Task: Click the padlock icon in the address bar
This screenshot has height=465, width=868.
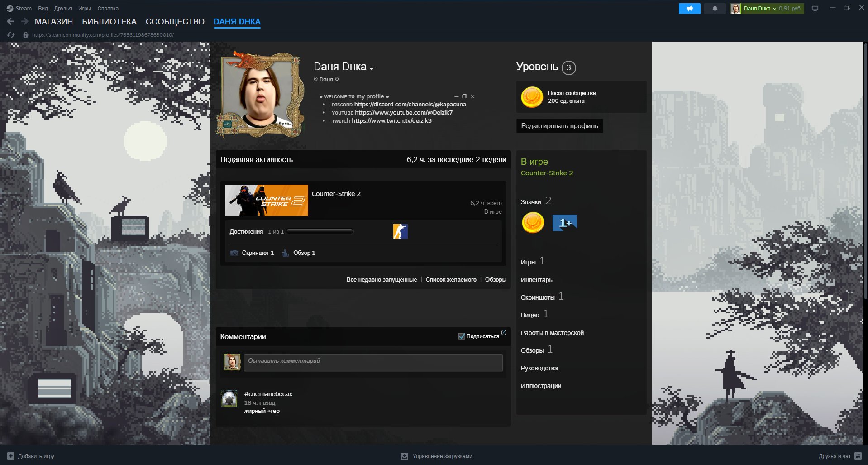Action: (26, 35)
